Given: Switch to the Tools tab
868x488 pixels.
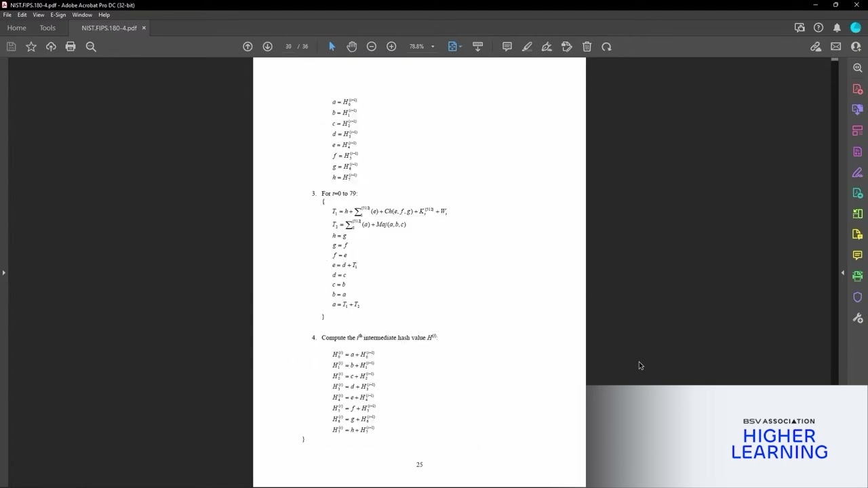Looking at the screenshot, I should pyautogui.click(x=47, y=28).
